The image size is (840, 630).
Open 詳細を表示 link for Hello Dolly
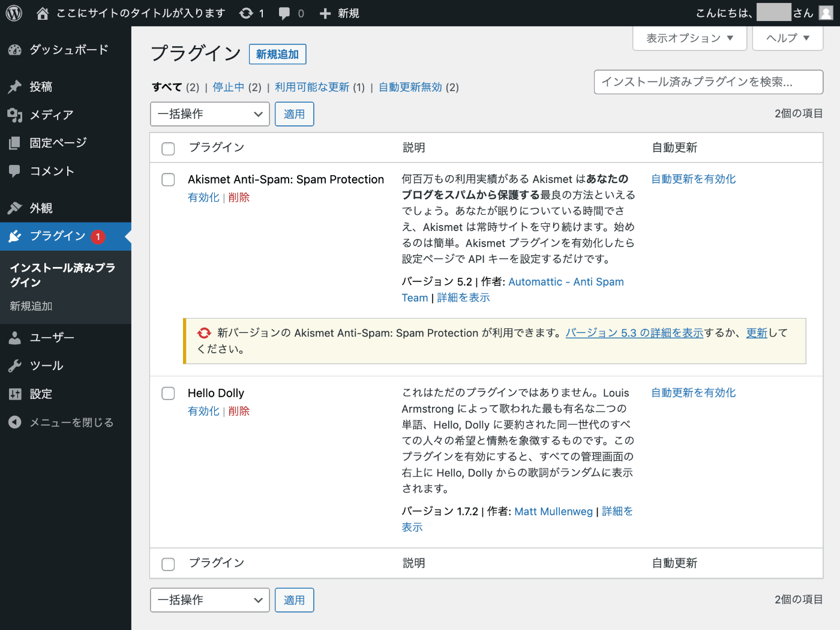click(x=617, y=511)
